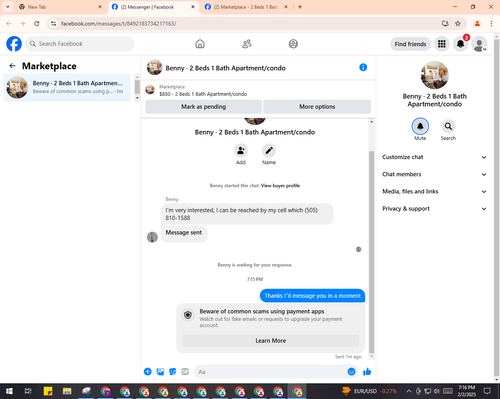The image size is (500, 399).
Task: Open the Facebook menu grid icon
Action: point(442,44)
